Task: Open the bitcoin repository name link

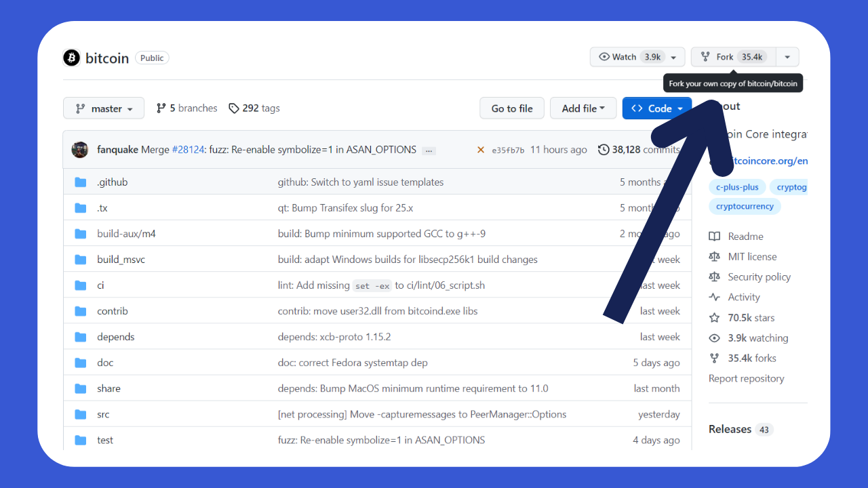Action: tap(107, 58)
